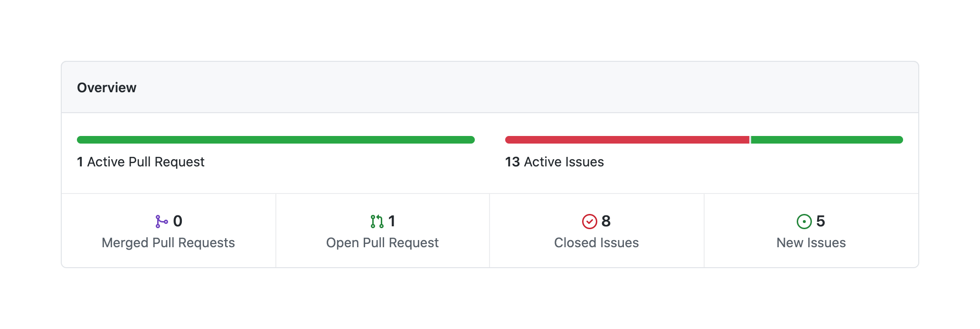Click the bold number 13 for active issues
The image size is (980, 329).
[x=512, y=162]
